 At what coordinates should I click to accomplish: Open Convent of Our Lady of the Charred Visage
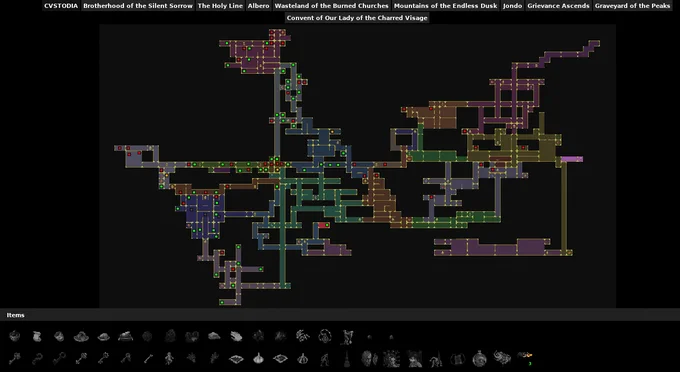(x=357, y=18)
